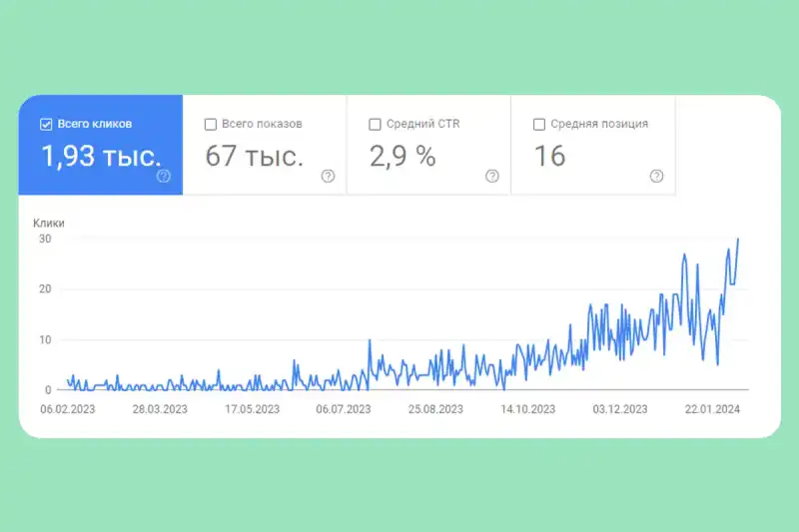Select the 1,93 тыс. clicks value
Viewport: 799px width, 532px height.
pos(100,156)
